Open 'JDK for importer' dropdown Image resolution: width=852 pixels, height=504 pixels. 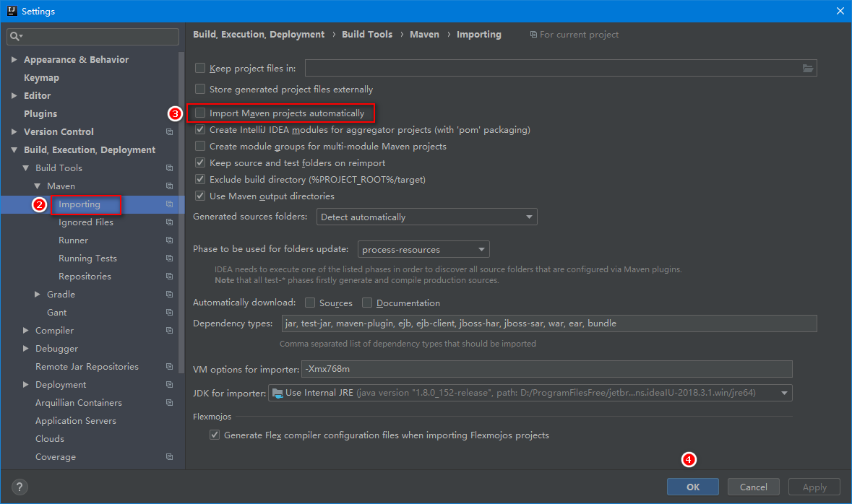[x=530, y=393]
